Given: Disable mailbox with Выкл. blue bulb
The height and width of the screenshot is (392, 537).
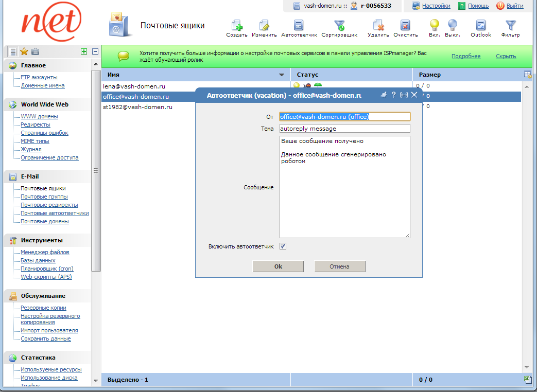Looking at the screenshot, I should coord(452,25).
